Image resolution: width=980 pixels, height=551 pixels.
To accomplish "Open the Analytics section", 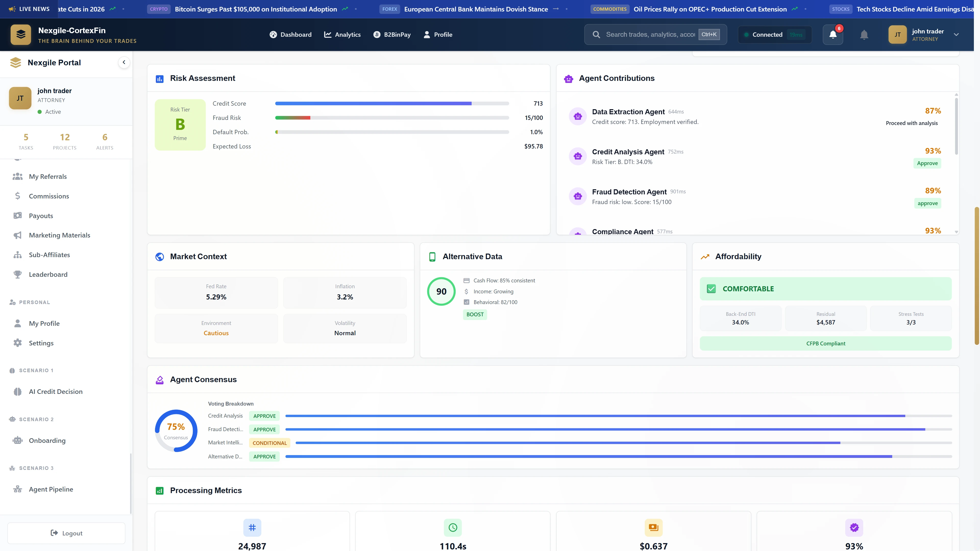I will coord(342,34).
